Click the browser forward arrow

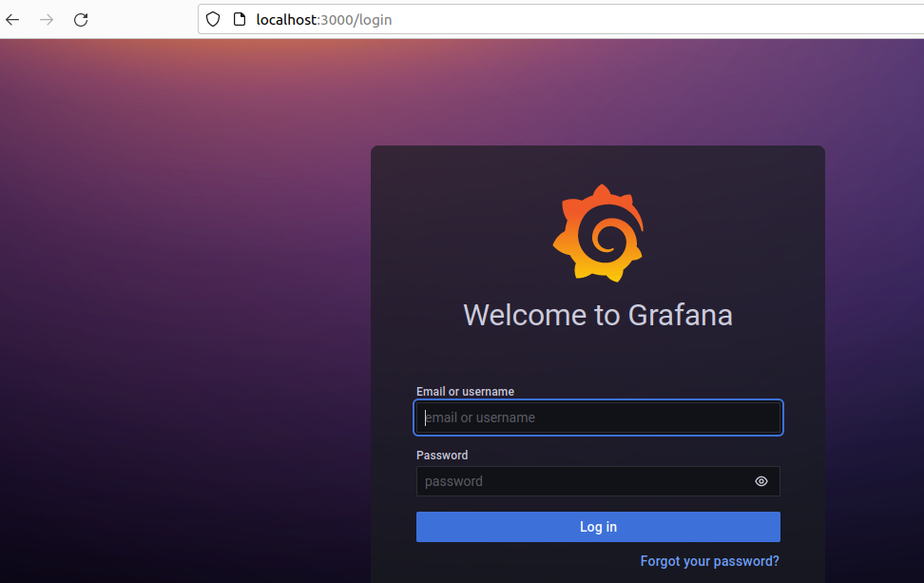pos(47,19)
